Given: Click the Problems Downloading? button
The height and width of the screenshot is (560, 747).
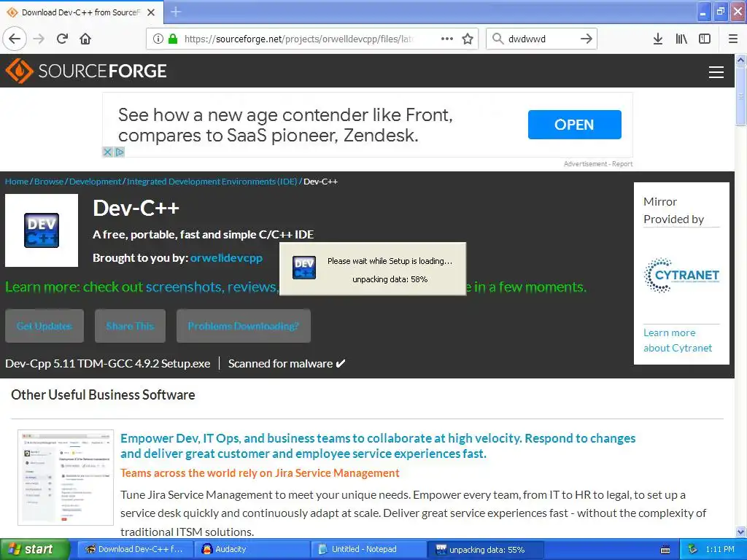Looking at the screenshot, I should pos(244,326).
